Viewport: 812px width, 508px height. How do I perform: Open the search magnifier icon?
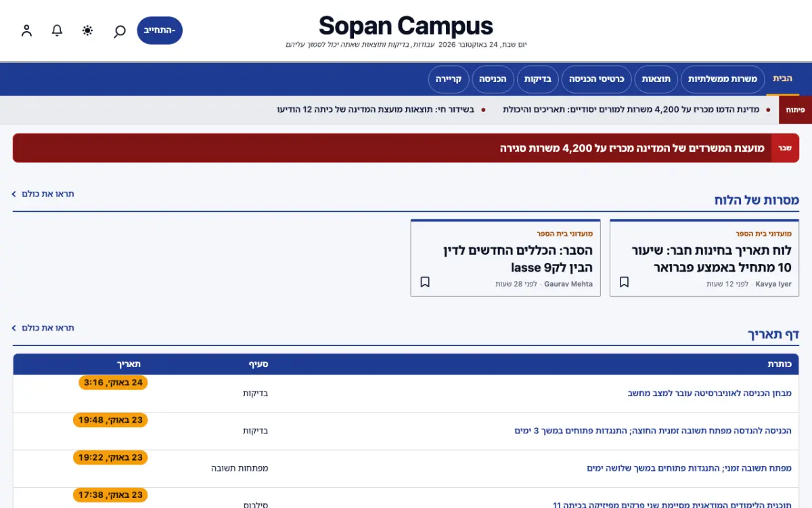point(119,30)
